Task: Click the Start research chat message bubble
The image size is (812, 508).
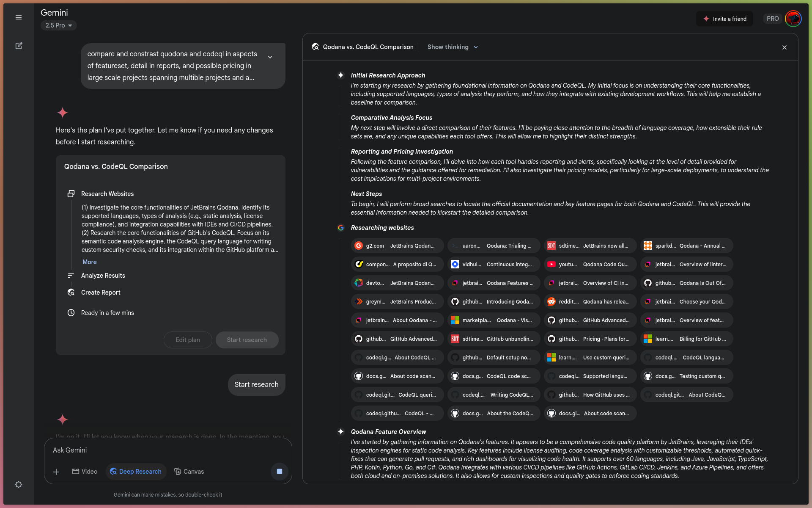Action: point(256,384)
